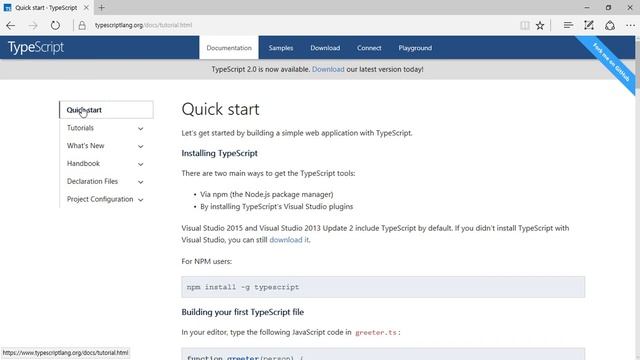Click the 'download it' link
The width and height of the screenshot is (640, 360).
pos(289,240)
